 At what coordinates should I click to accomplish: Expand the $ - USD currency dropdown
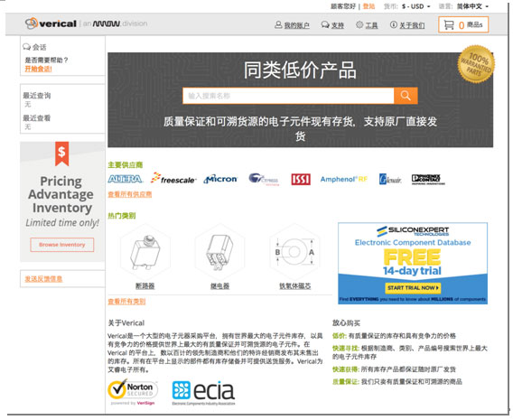click(x=415, y=6)
